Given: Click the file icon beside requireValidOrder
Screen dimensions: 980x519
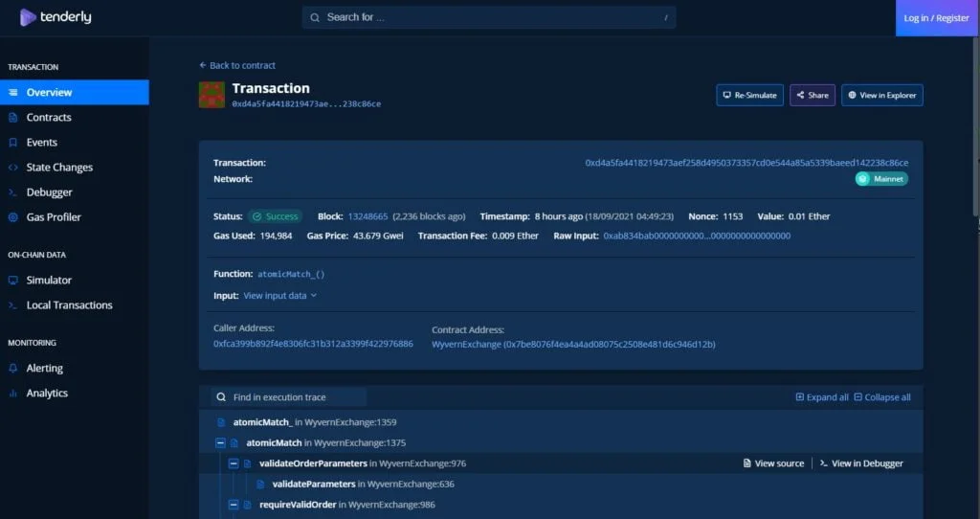Looking at the screenshot, I should pos(248,505).
